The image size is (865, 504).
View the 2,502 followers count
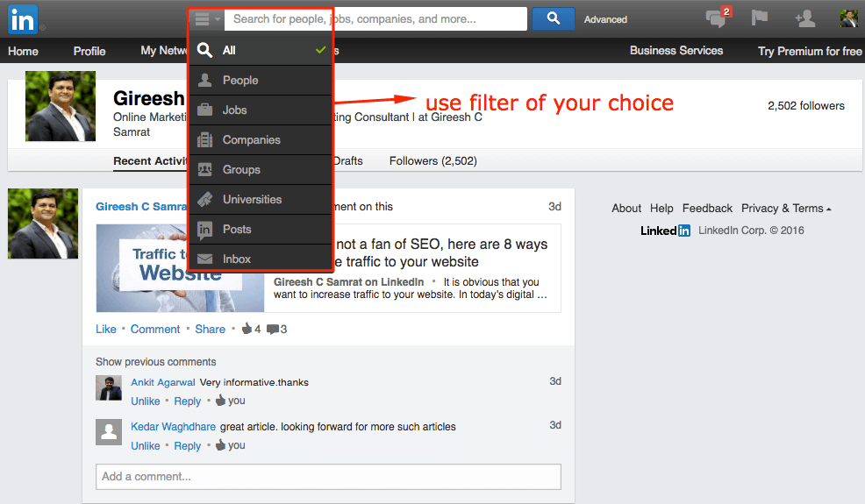[x=806, y=106]
